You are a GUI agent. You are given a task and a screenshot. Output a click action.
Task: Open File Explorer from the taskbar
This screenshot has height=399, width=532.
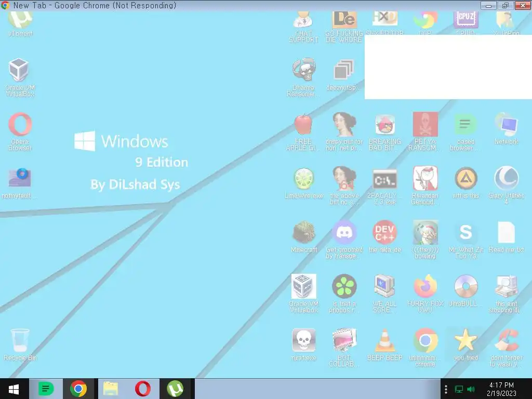[x=111, y=389]
